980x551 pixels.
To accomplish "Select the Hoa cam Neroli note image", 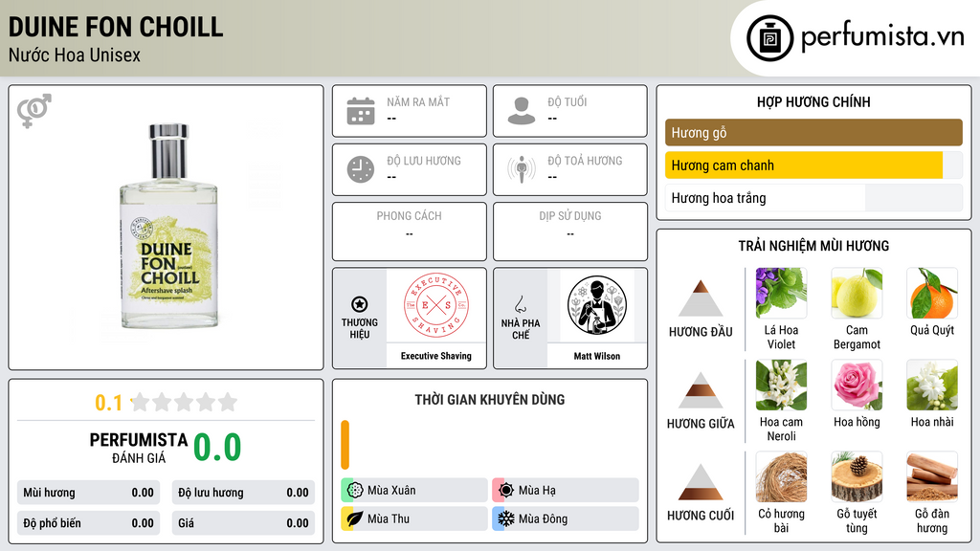I will [x=781, y=385].
